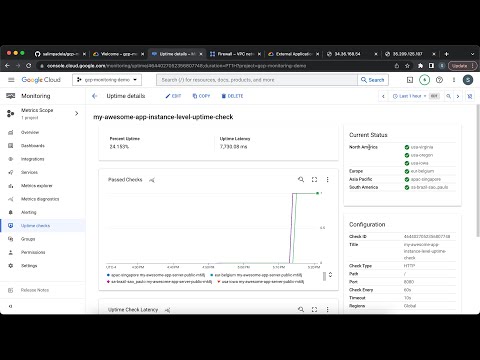Open the console settings three-dot menu
The width and height of the screenshot is (480, 360).
(454, 80)
